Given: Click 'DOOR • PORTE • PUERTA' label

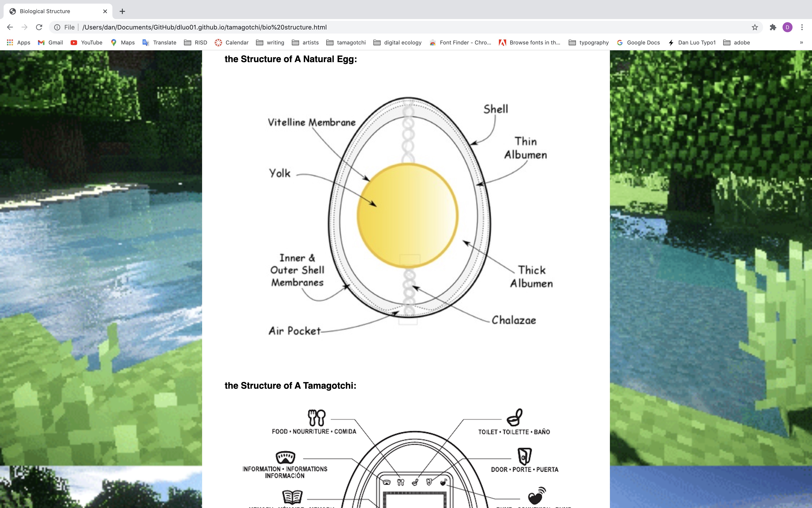Looking at the screenshot, I should point(525,470).
